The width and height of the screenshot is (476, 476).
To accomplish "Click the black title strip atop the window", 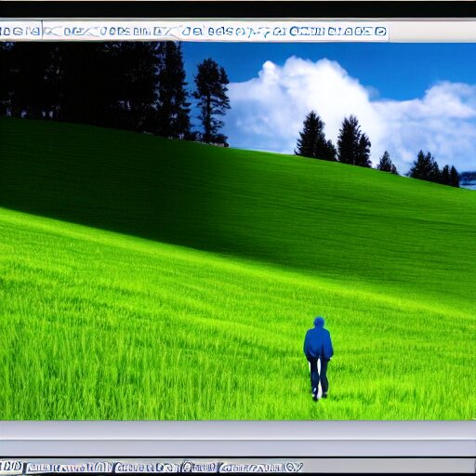I will click(x=238, y=8).
